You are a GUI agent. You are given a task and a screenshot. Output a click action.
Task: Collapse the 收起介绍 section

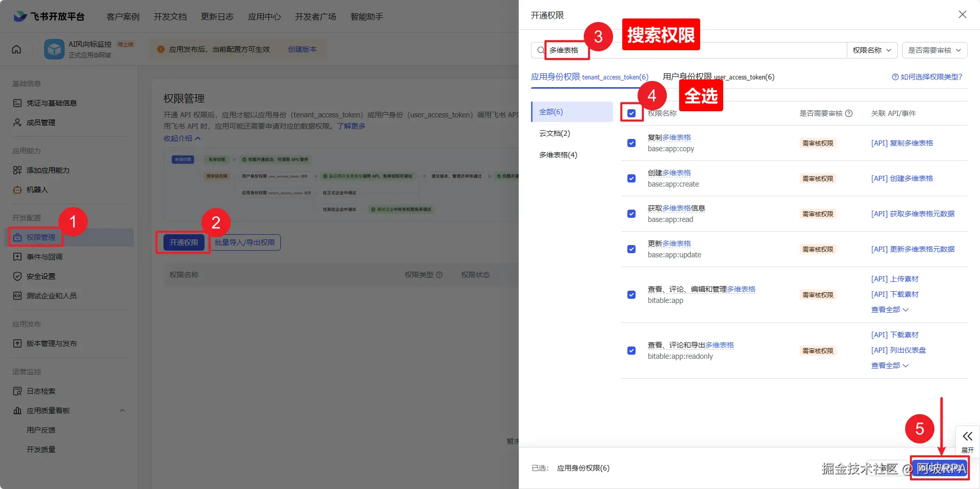tap(182, 138)
